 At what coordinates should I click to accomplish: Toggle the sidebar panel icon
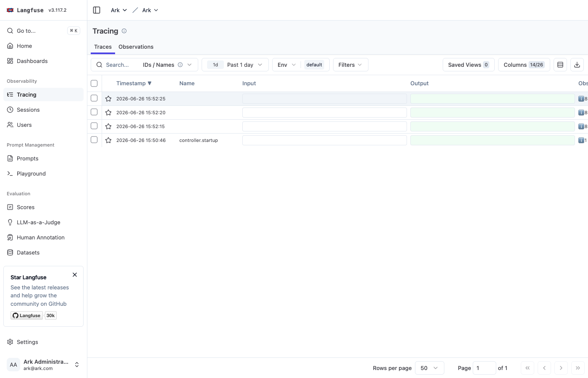[97, 10]
